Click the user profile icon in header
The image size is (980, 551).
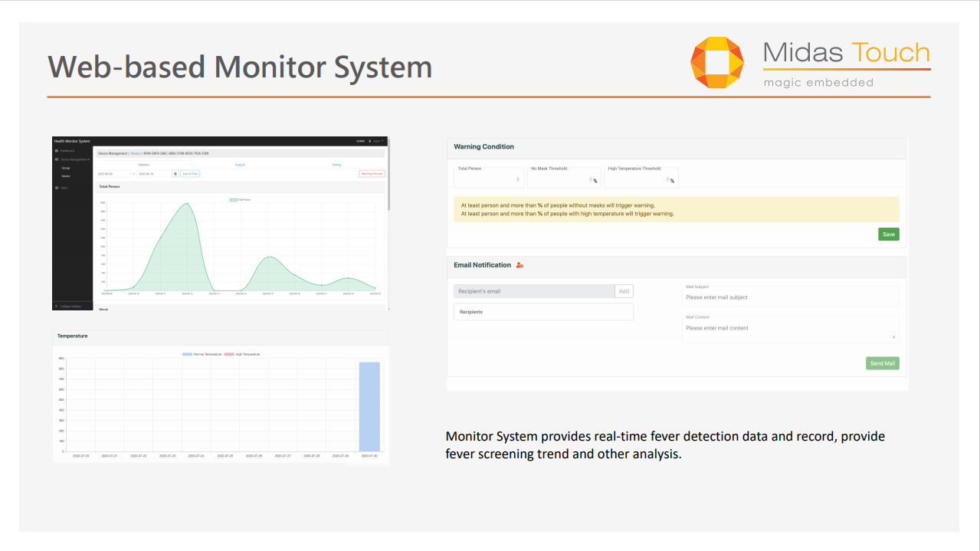pyautogui.click(x=370, y=142)
